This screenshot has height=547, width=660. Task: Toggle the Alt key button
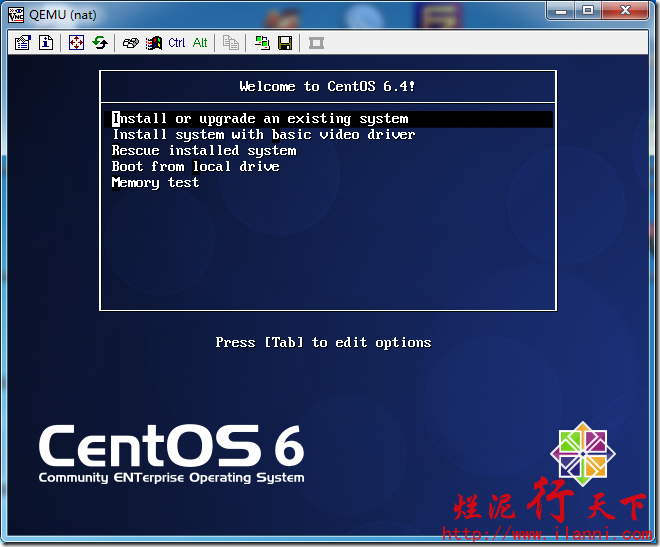coord(200,43)
